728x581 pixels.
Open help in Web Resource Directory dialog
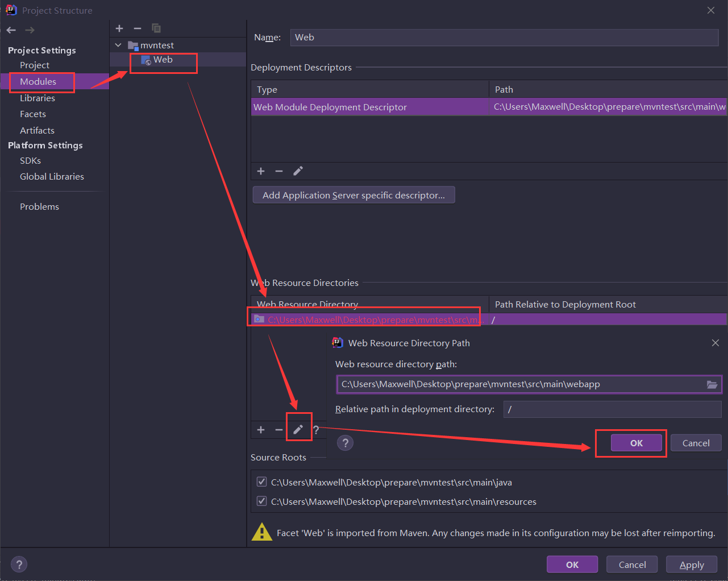pos(345,443)
